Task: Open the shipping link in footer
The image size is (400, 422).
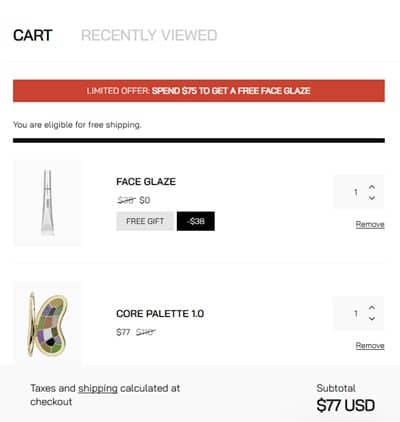Action: tap(98, 388)
